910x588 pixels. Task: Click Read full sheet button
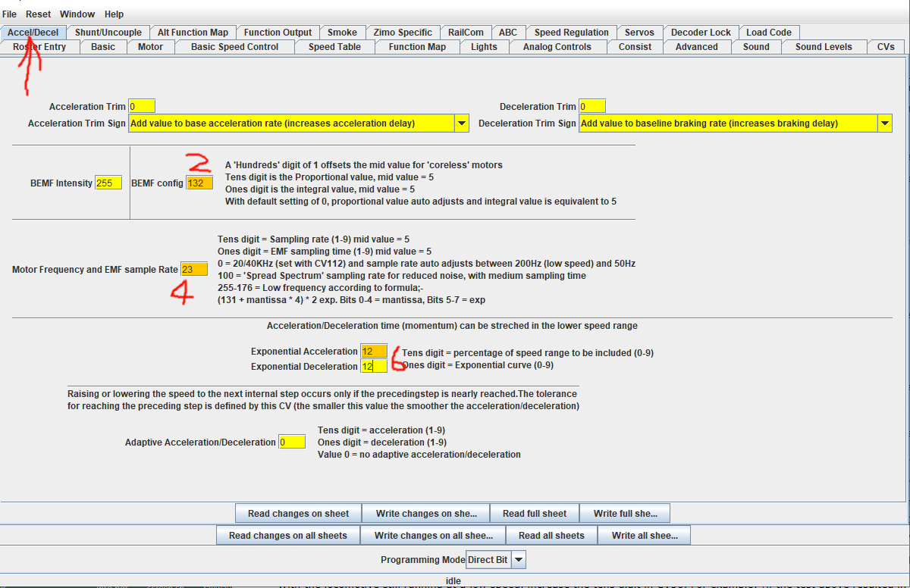(x=534, y=514)
